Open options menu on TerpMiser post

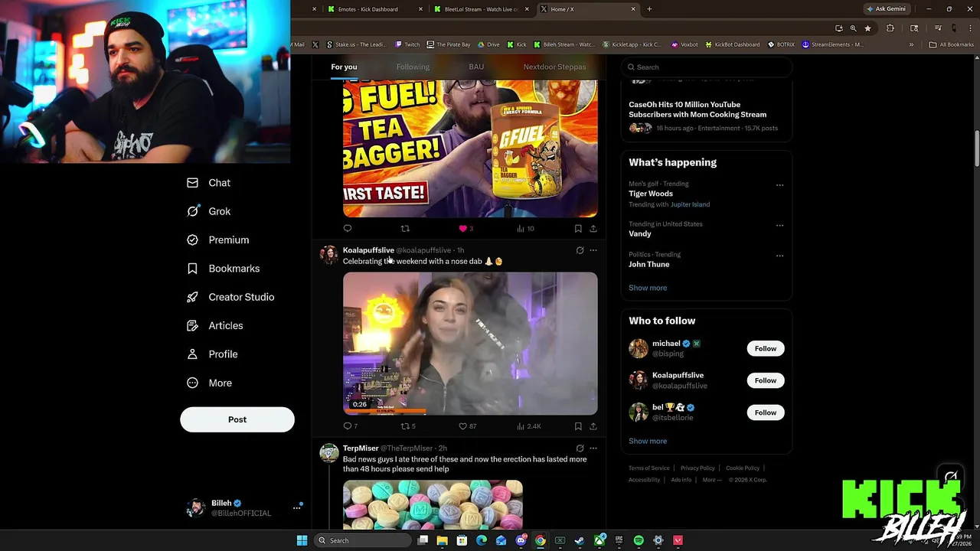(x=593, y=448)
